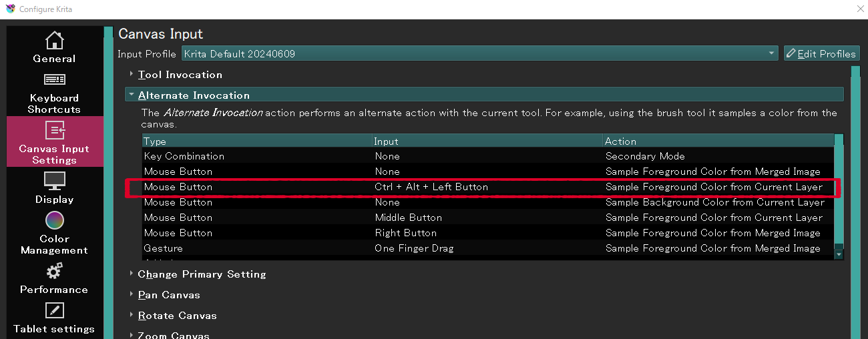This screenshot has height=339, width=868.
Task: Open the Display settings monitor icon
Action: [x=54, y=181]
